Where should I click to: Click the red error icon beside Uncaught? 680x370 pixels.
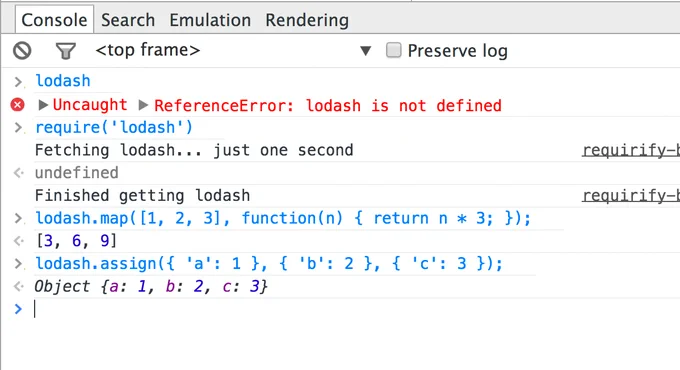(18, 105)
